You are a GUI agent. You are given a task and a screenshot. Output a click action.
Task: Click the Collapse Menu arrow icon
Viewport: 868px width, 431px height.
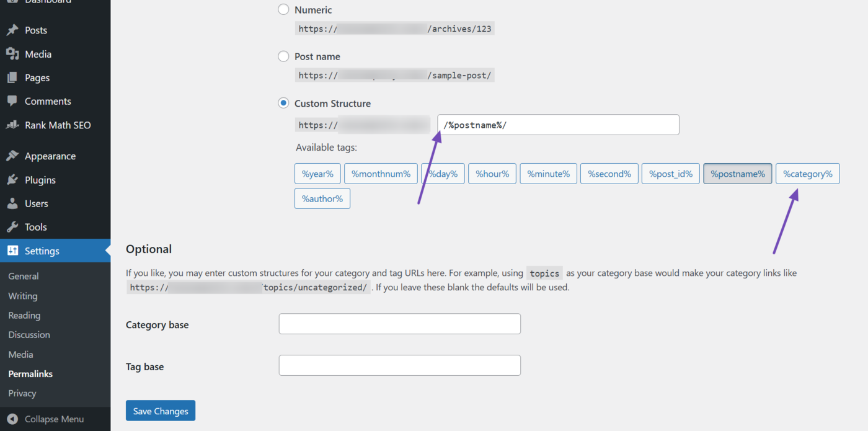(x=12, y=419)
